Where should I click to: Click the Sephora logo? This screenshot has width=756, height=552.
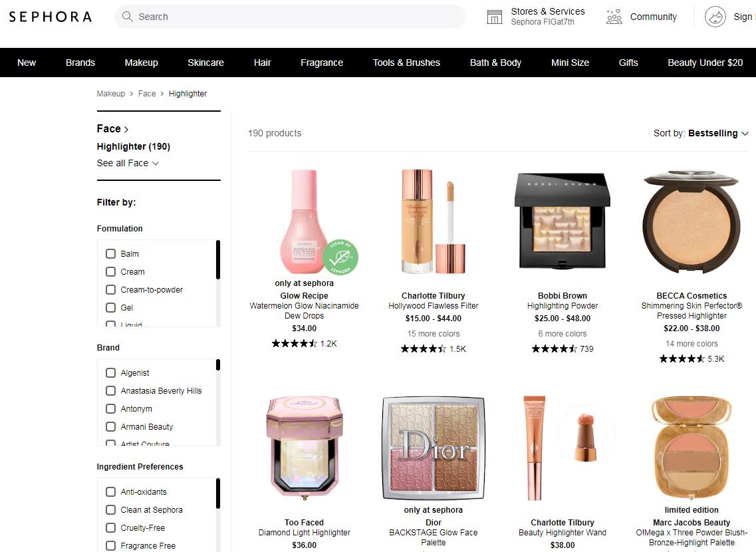tap(50, 17)
